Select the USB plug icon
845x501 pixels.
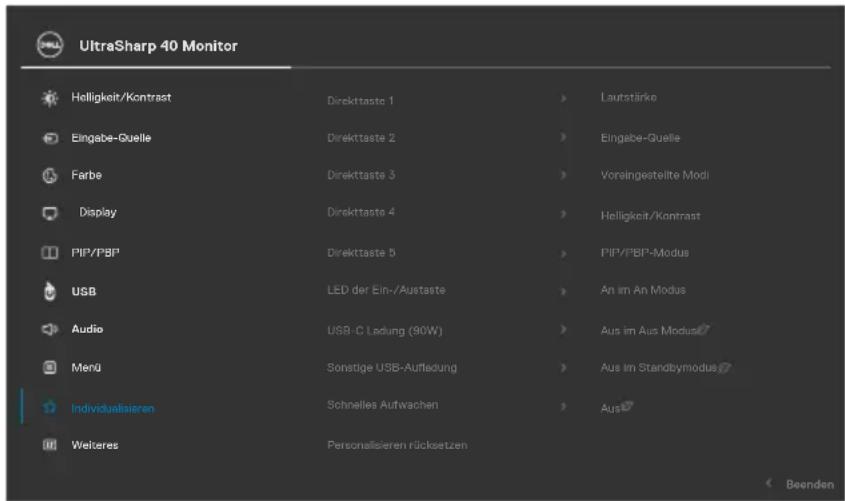point(50,291)
